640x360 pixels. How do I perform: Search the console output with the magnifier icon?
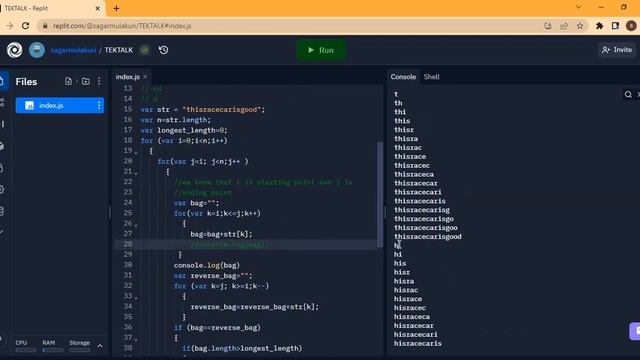tap(628, 95)
